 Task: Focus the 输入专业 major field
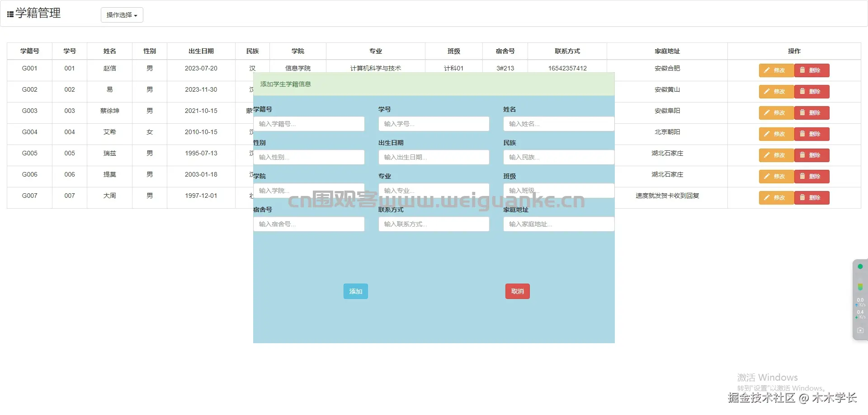pos(434,191)
